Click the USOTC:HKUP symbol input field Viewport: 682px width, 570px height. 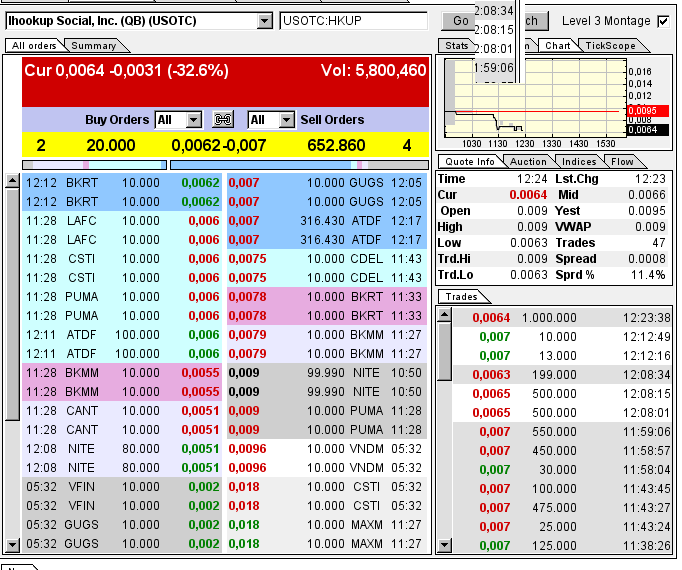[354, 21]
